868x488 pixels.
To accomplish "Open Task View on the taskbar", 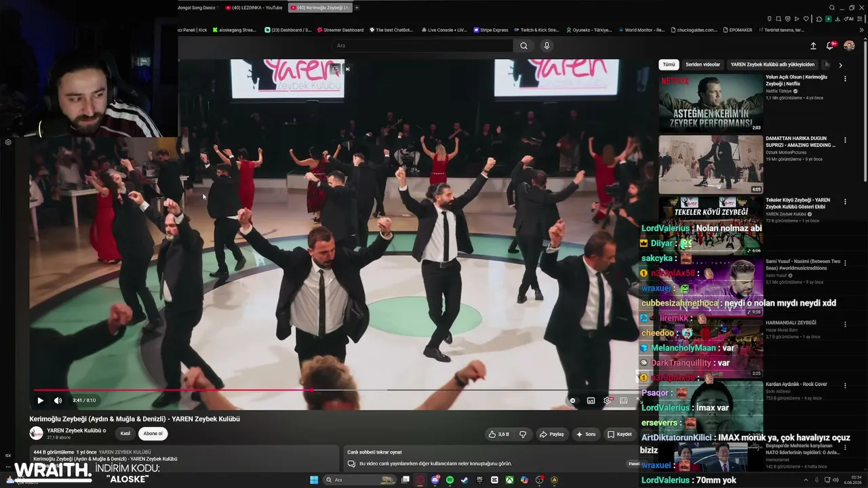I will 406,480.
